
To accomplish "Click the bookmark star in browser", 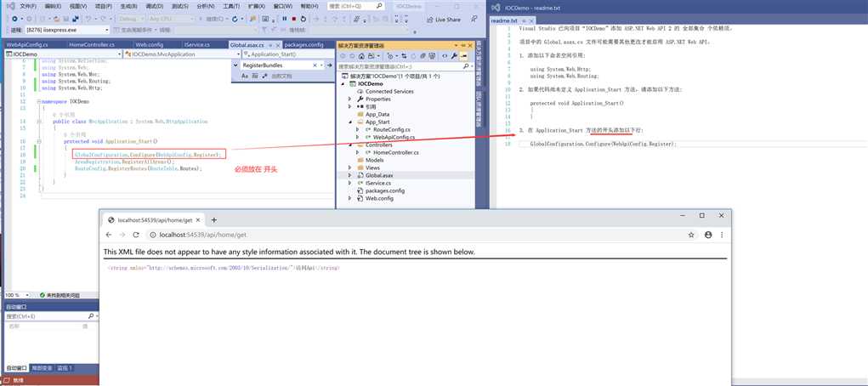I will (x=691, y=235).
